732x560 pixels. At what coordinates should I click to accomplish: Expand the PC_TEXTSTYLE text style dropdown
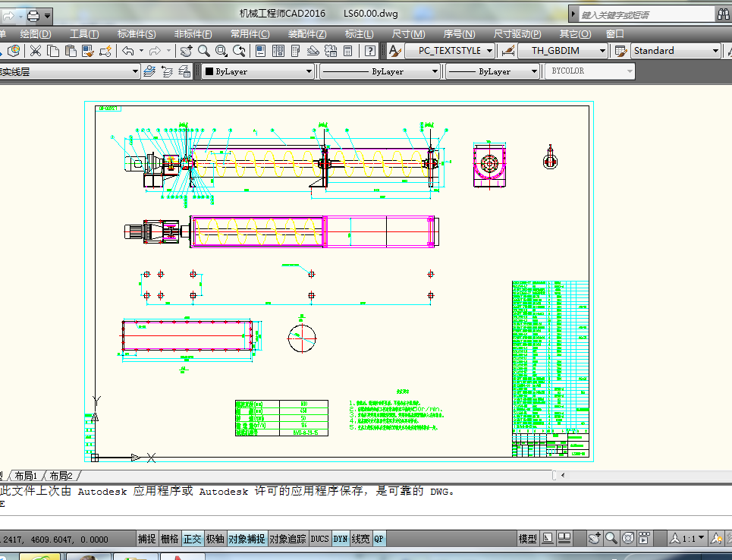[490, 51]
